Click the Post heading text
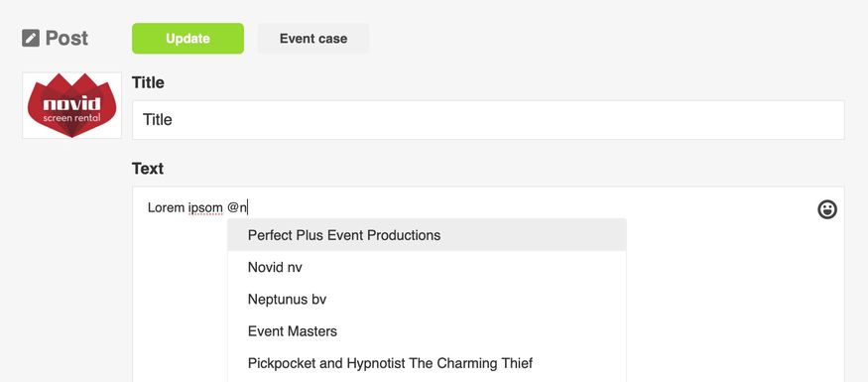This screenshot has height=382, width=868. [x=66, y=38]
